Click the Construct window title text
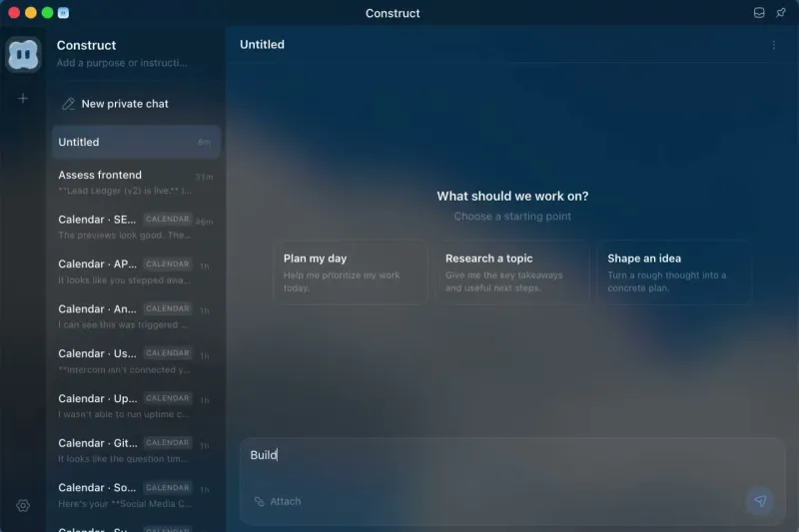 [x=393, y=13]
